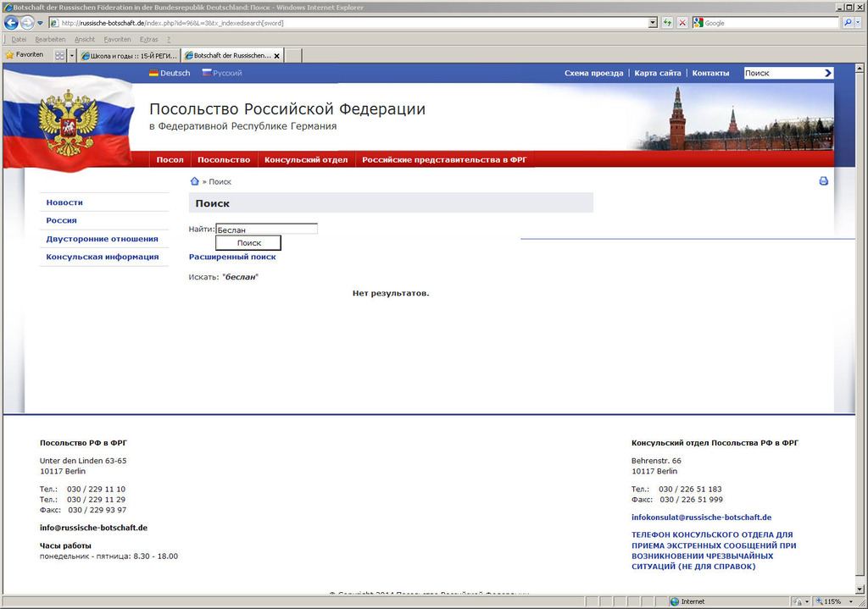Click the Internet zone globe in status bar
Viewport: 868px width, 609px height.
674,602
